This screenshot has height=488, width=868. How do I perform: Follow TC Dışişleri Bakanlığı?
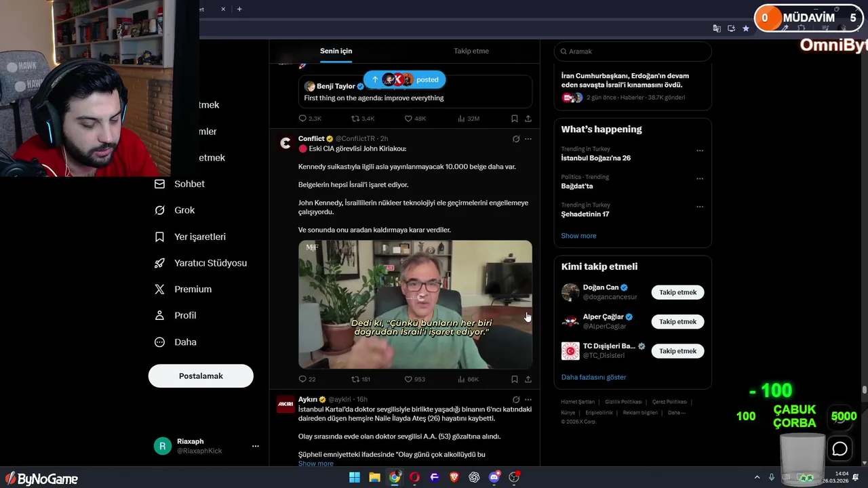(678, 351)
